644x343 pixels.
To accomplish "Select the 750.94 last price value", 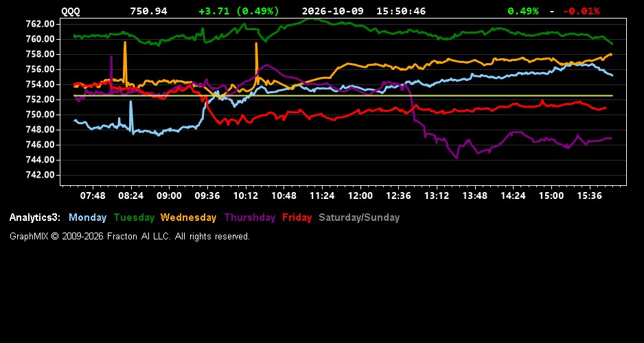I will click(x=149, y=12).
